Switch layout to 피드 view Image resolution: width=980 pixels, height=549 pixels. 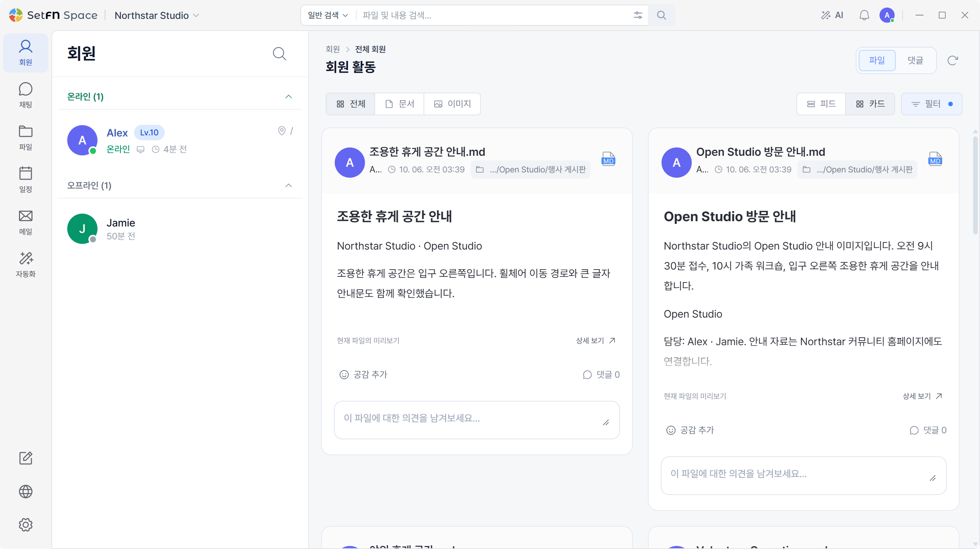point(821,104)
